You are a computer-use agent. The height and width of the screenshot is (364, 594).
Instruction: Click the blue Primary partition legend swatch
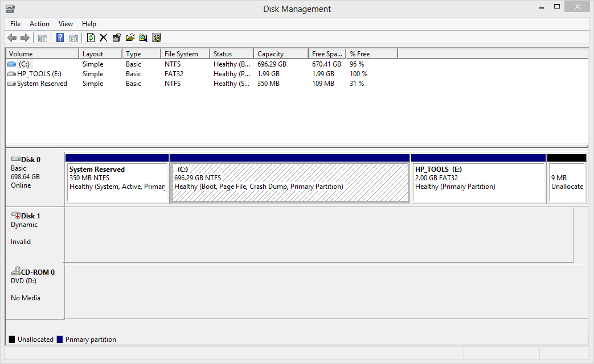click(x=59, y=340)
